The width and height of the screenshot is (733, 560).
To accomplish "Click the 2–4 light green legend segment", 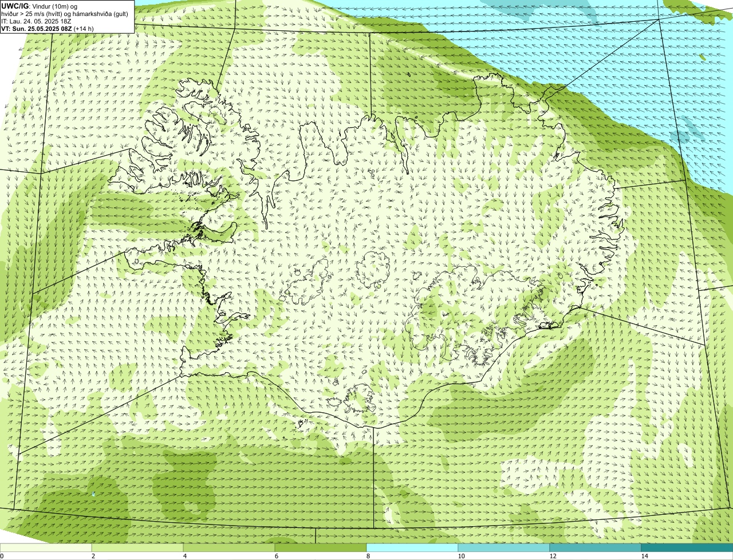I will point(137,547).
